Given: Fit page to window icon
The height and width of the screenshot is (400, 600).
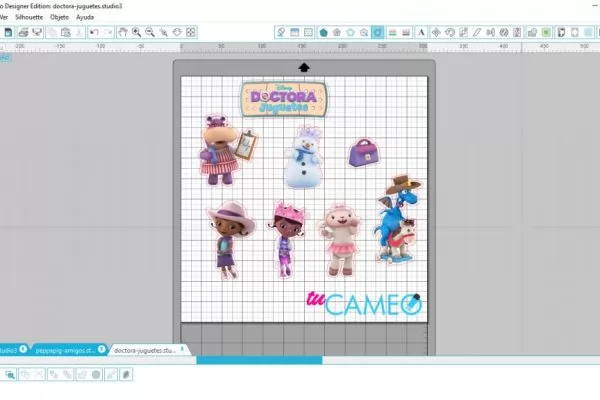Looking at the screenshot, I should pos(191,33).
